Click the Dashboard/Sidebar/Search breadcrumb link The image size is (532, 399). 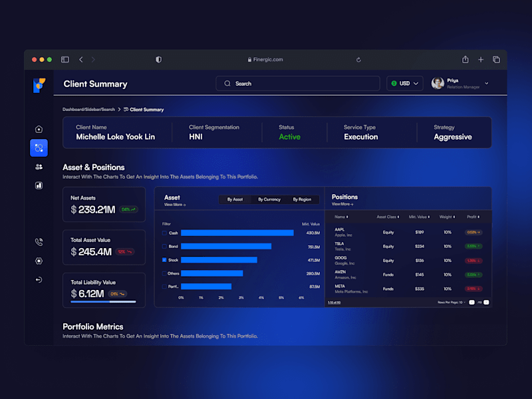(x=88, y=110)
